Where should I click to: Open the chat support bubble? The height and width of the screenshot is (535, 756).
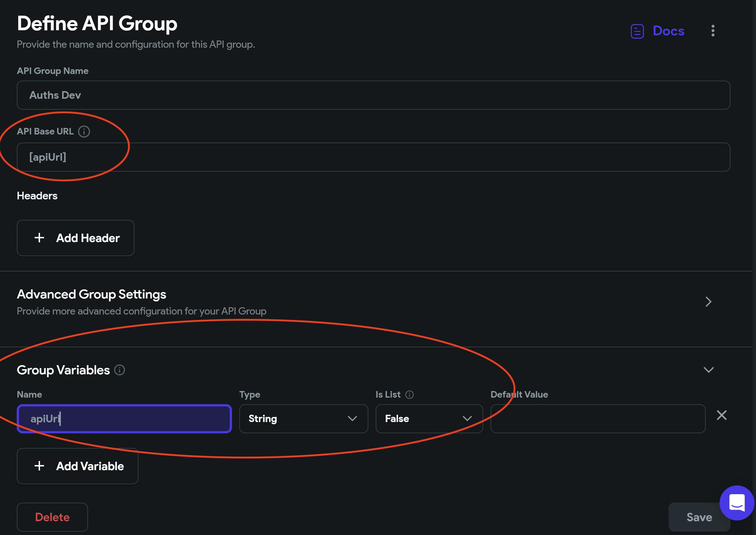[737, 503]
